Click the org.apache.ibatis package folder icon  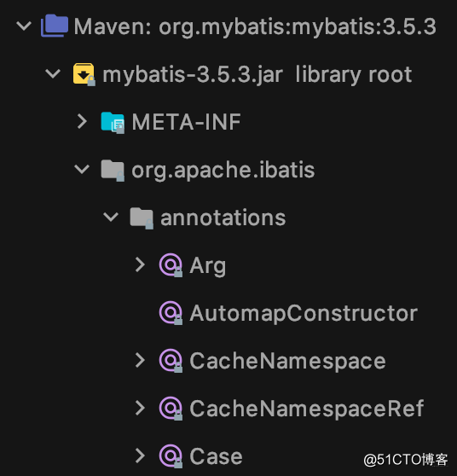point(113,170)
